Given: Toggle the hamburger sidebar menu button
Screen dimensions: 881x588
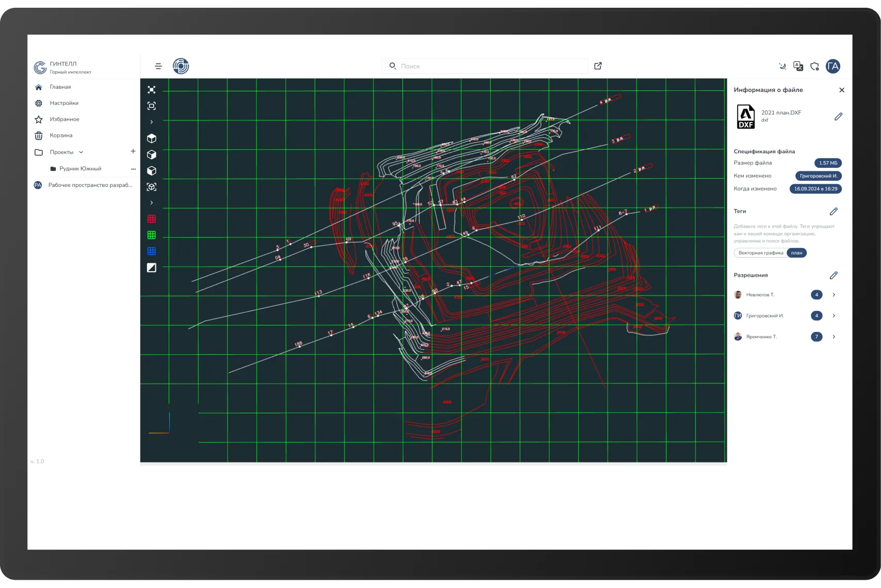Looking at the screenshot, I should click(x=158, y=66).
